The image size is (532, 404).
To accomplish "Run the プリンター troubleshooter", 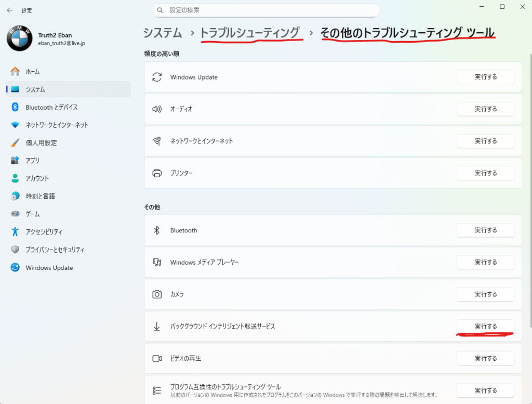I will (485, 173).
